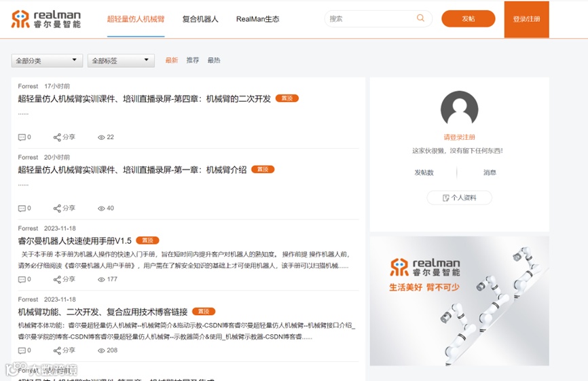
Task: Click inside the 搜索 input field
Action: (x=371, y=19)
